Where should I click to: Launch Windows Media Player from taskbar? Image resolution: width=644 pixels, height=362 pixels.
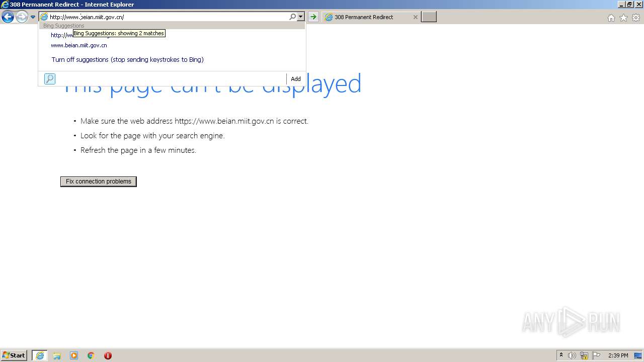tap(74, 355)
